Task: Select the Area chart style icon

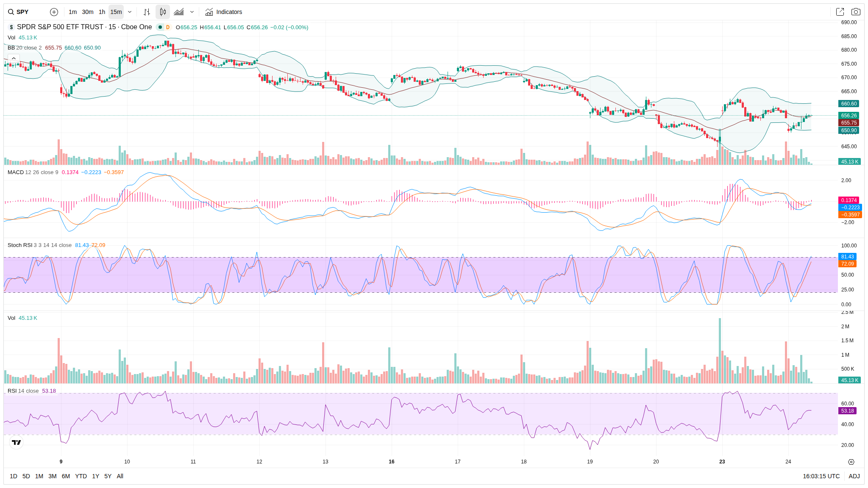Action: (x=179, y=12)
